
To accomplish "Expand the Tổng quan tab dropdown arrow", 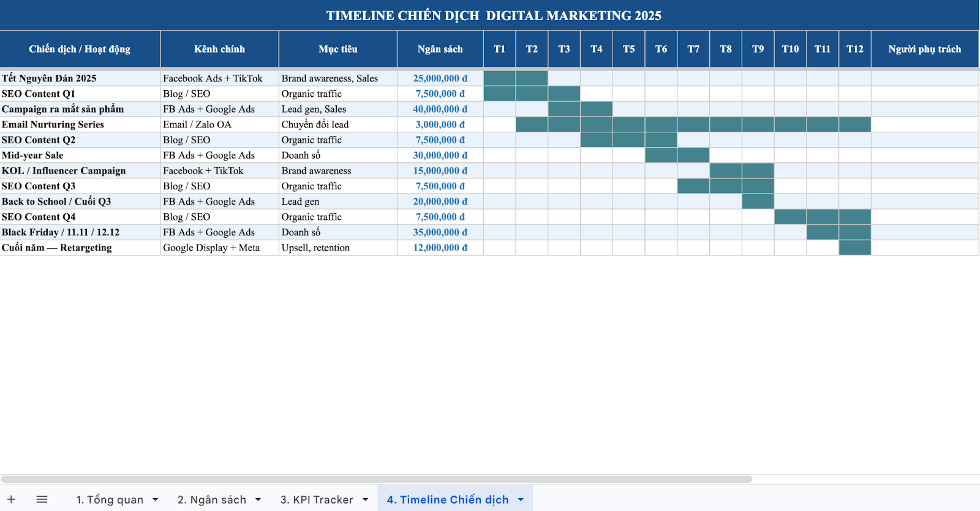I will 156,500.
